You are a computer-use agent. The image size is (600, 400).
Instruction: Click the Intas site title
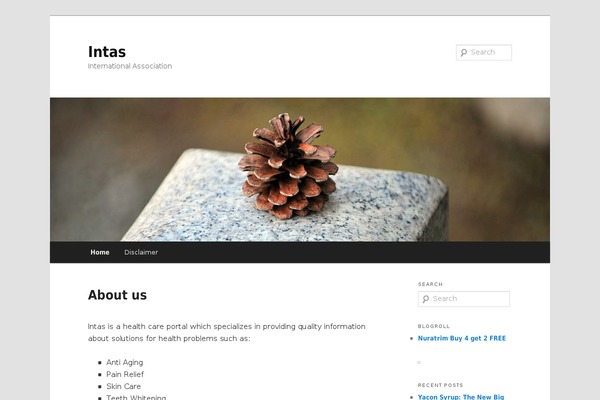[107, 52]
